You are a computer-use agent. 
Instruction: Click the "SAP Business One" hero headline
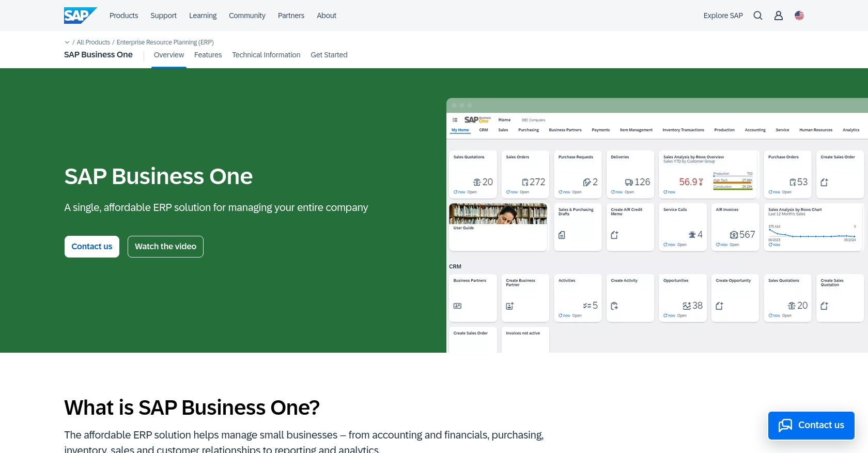pos(159,176)
